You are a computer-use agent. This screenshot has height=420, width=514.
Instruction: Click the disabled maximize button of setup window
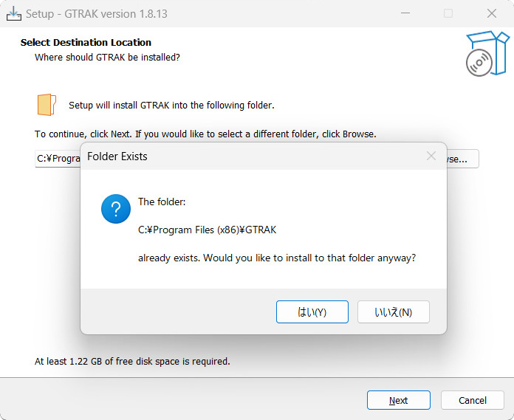[448, 13]
